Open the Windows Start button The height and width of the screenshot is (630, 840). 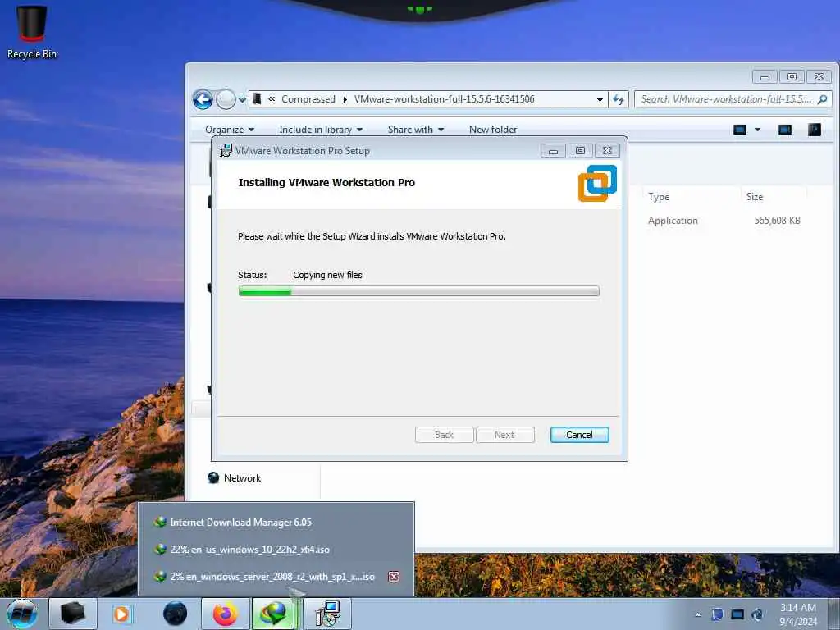coord(22,614)
